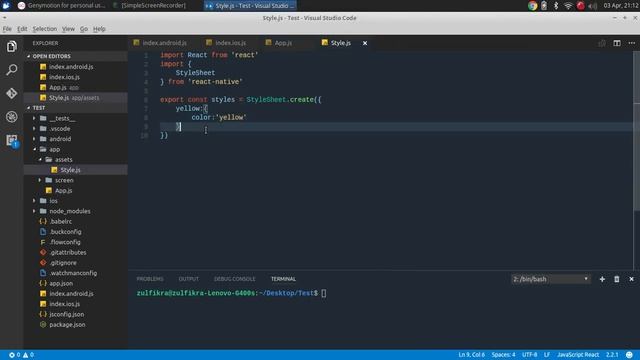Open the Explorer view in activity bar

coord(11,47)
